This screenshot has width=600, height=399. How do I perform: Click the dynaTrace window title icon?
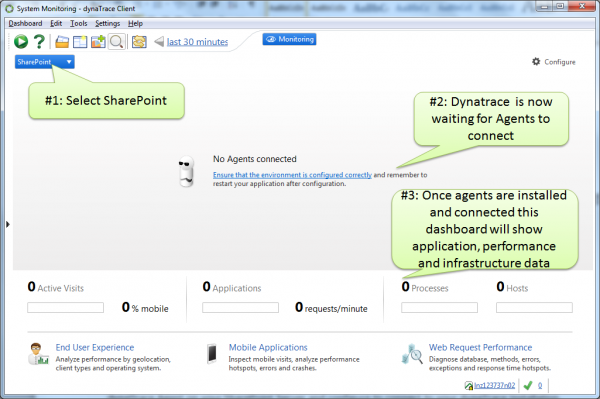(x=10, y=8)
